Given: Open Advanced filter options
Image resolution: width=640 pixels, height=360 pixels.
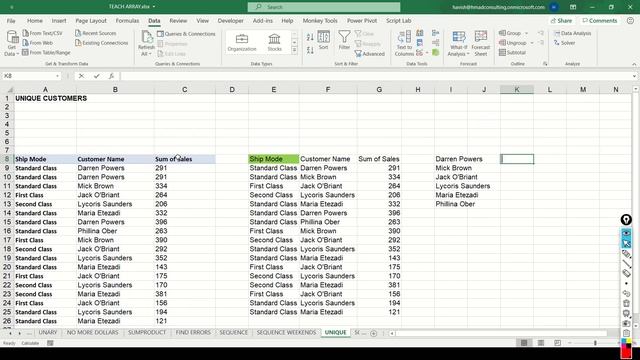Looking at the screenshot, I should point(370,54).
